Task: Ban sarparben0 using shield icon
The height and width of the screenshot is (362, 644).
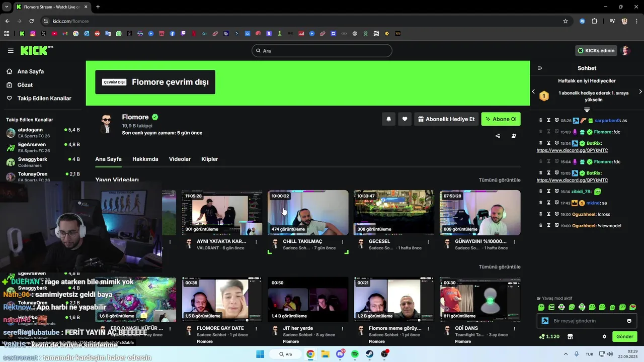Action: [x=557, y=121]
